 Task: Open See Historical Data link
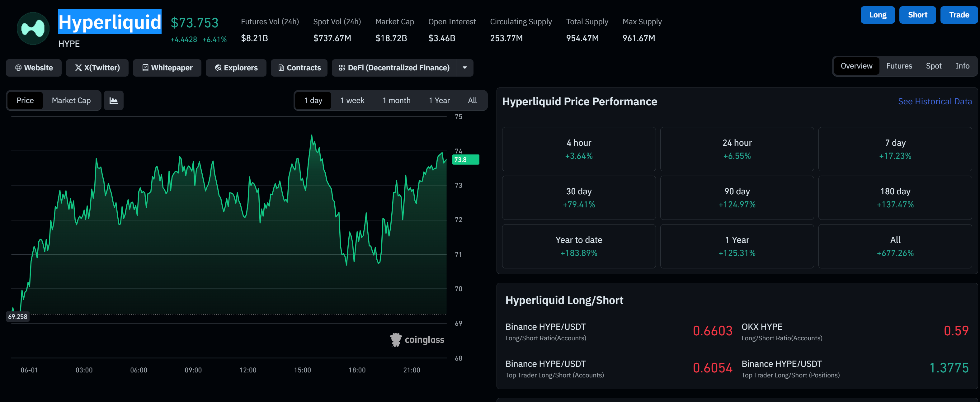[935, 101]
